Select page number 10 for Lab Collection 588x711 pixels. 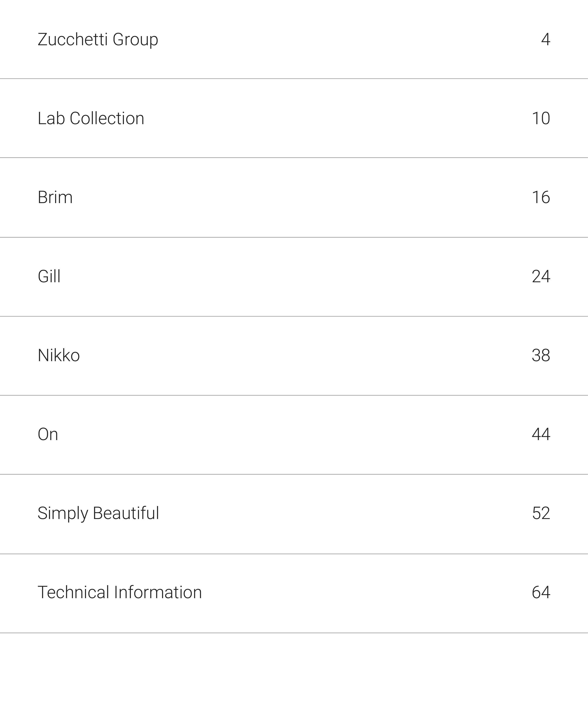pos(541,118)
